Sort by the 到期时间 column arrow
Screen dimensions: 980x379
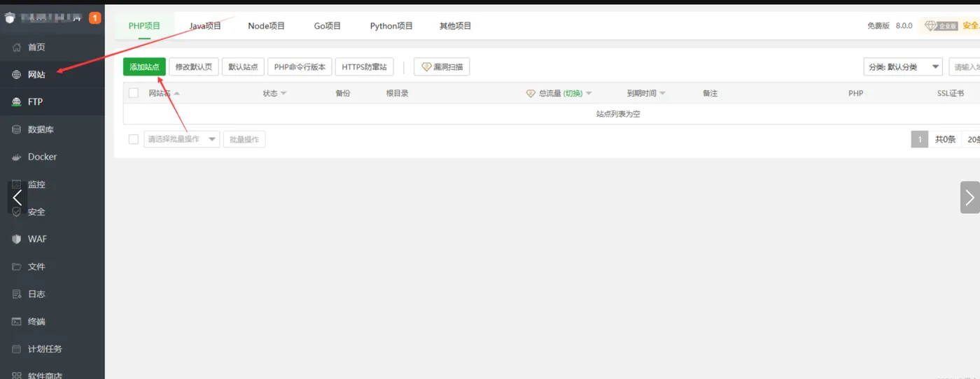pyautogui.click(x=662, y=94)
